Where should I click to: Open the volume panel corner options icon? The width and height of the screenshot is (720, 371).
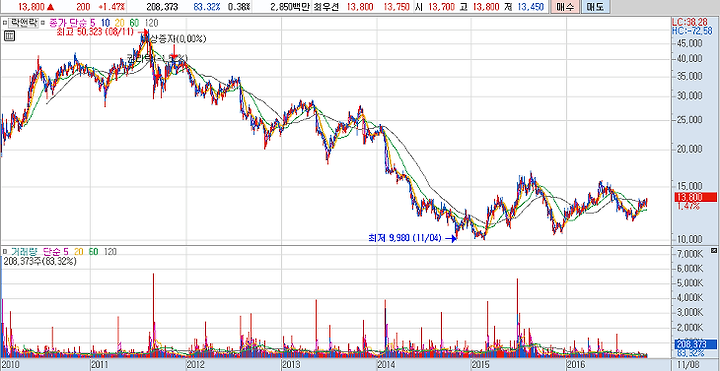tap(713, 250)
